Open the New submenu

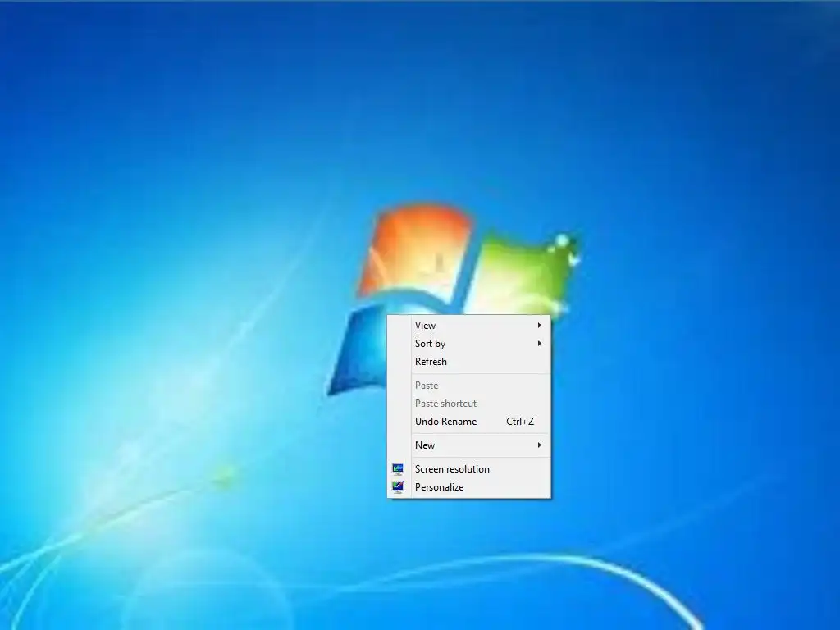[x=468, y=445]
